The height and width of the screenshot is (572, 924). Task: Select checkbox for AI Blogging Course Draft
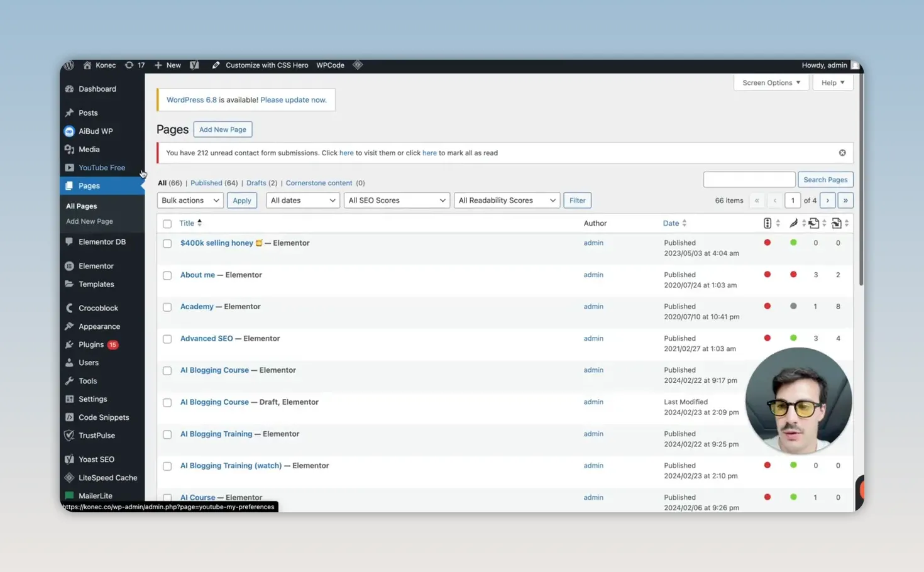[x=167, y=403]
